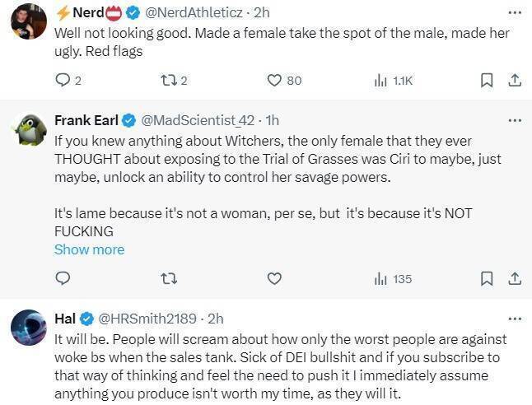
Task: Click Hal's astronaut profile avatar
Action: tap(28, 327)
